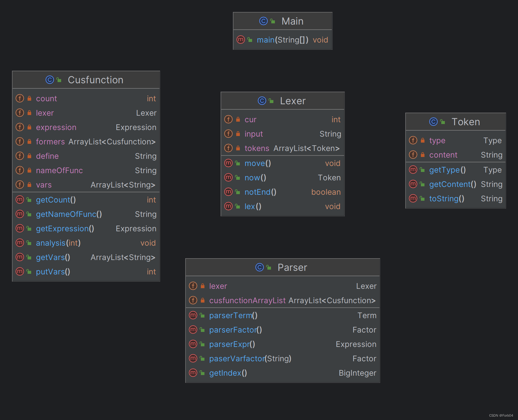
Task: Click the method icon next to analysis(int)
Action: 20,243
